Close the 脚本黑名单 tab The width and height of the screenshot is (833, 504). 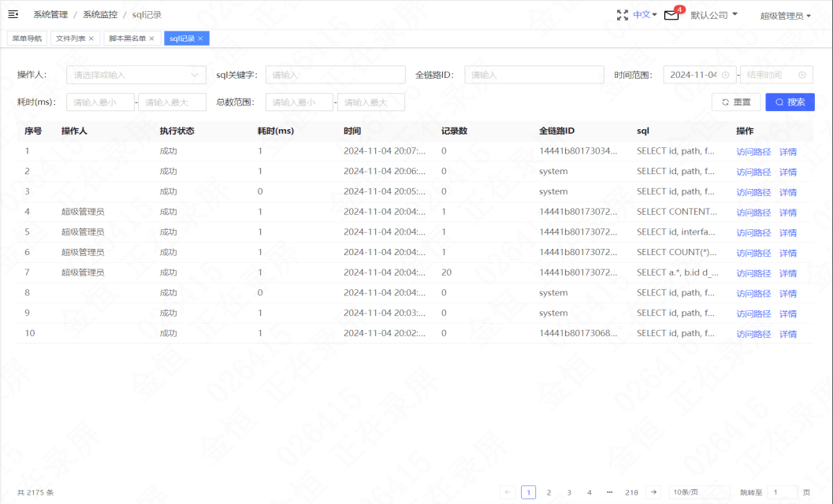pos(151,39)
